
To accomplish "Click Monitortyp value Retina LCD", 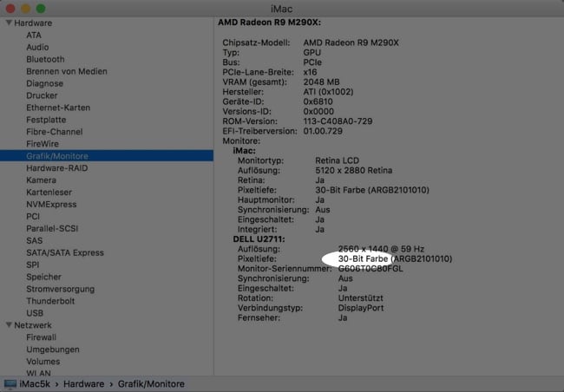I will pos(337,160).
